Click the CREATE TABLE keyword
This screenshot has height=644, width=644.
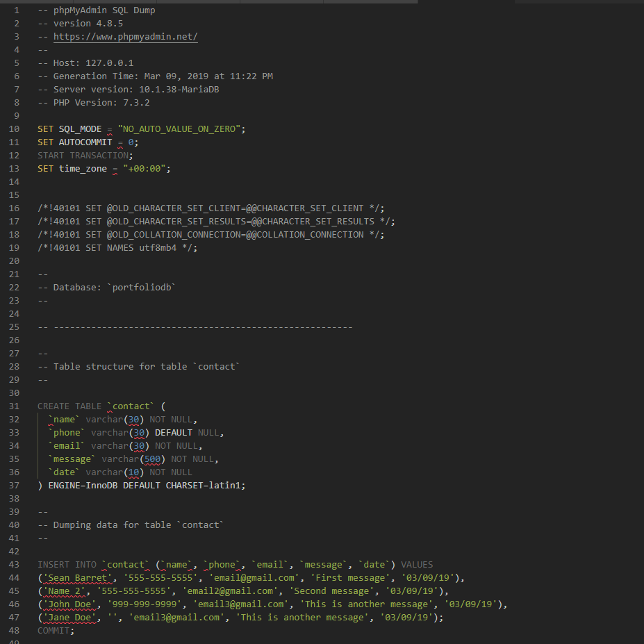(69, 406)
